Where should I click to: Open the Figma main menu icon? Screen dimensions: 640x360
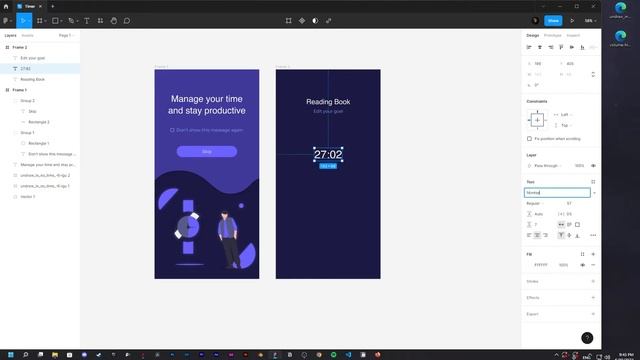coord(6,20)
